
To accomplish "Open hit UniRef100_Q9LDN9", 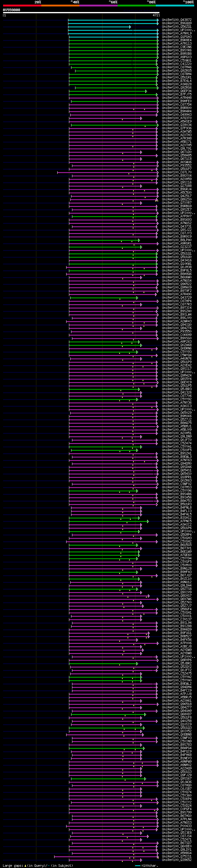I will (177, 436).
